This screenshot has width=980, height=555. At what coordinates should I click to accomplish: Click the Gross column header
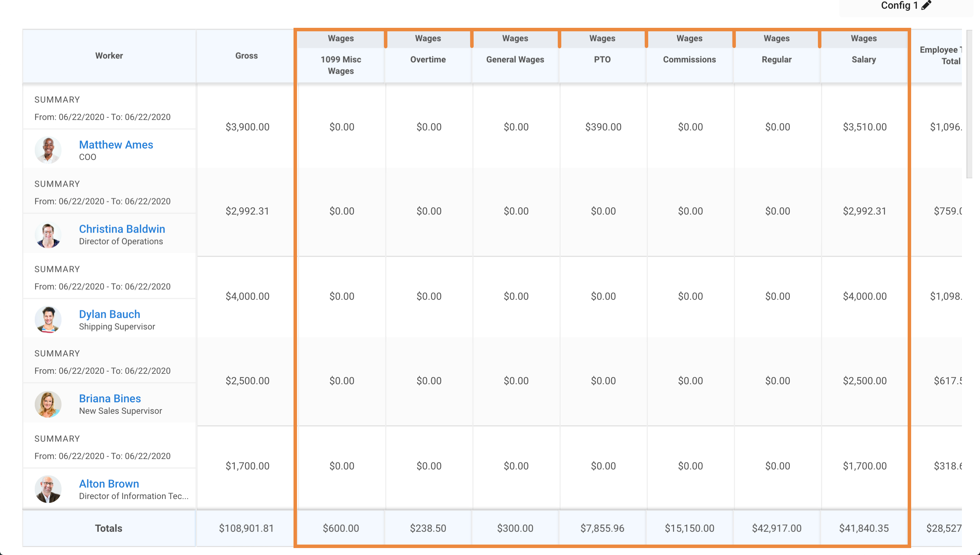246,56
